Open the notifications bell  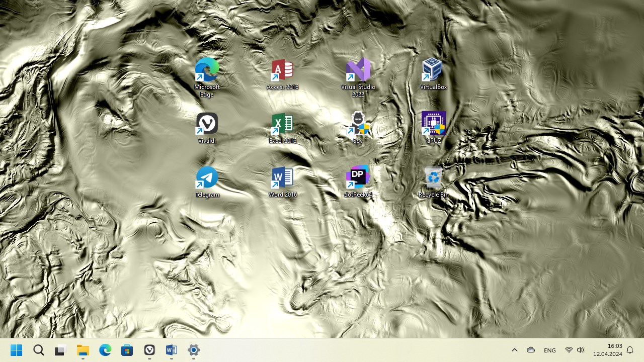click(x=630, y=350)
